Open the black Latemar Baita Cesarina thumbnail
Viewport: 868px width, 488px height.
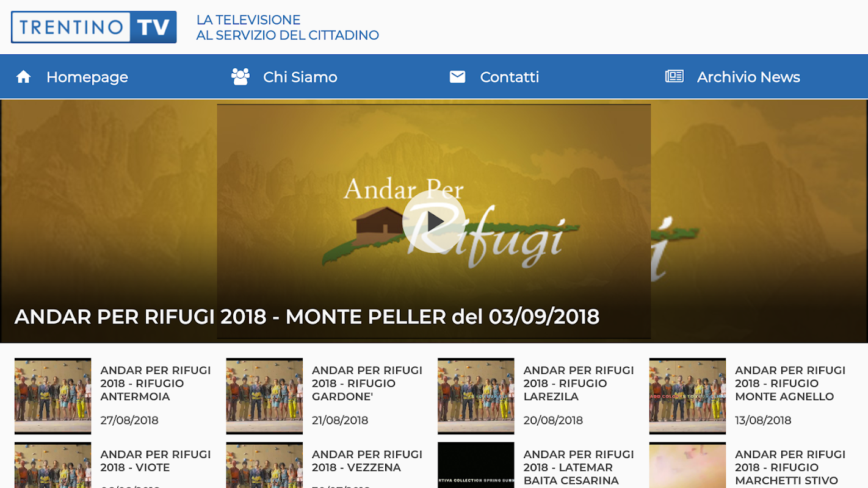[476, 465]
